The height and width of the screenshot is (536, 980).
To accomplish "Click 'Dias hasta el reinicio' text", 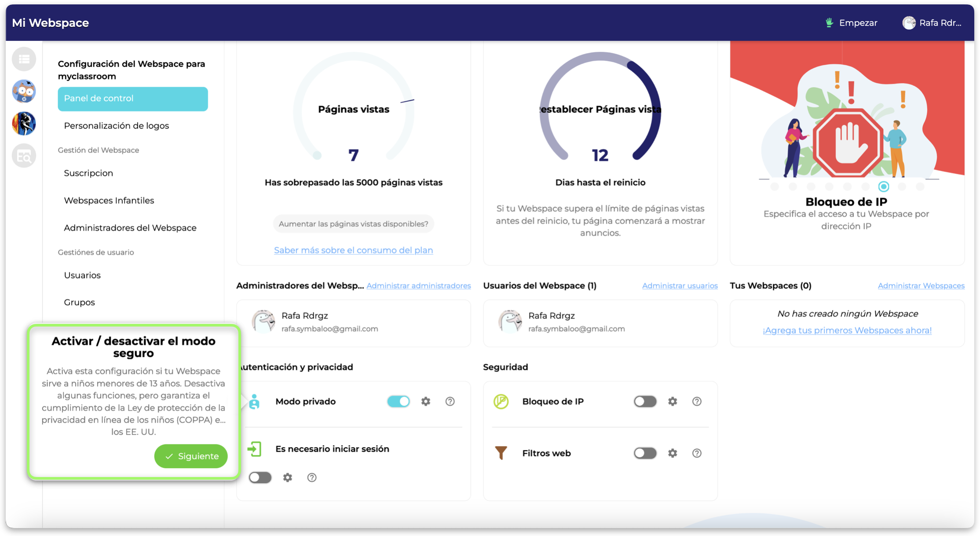I will click(x=600, y=183).
